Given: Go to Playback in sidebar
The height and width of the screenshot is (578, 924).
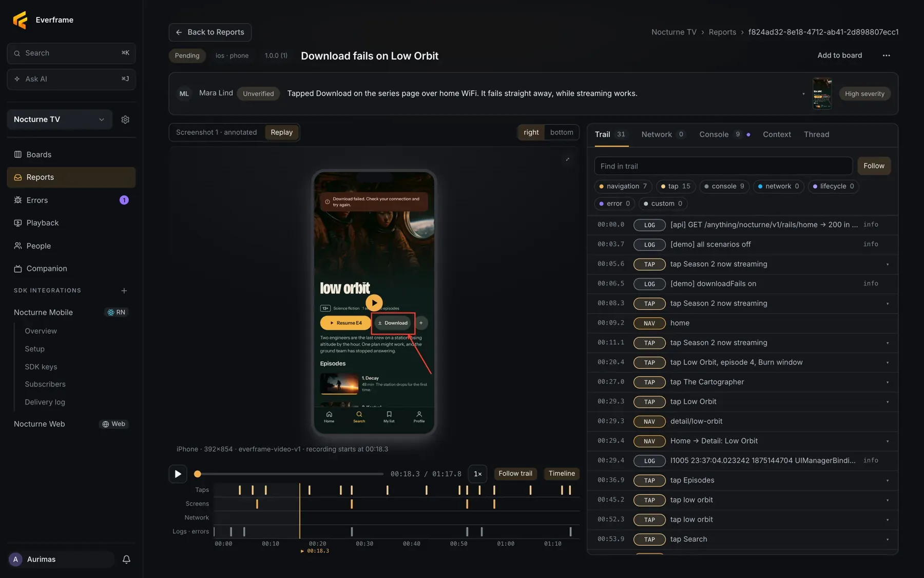Looking at the screenshot, I should [71, 223].
